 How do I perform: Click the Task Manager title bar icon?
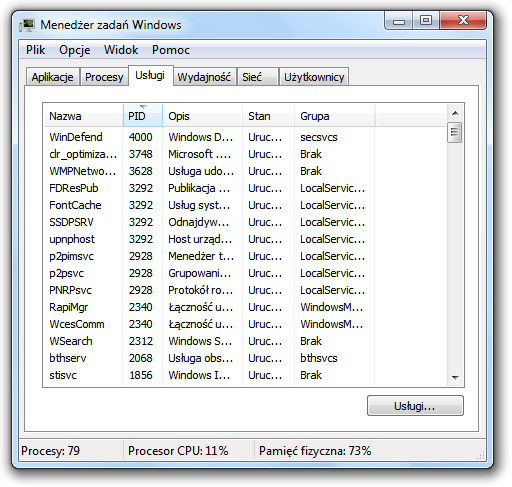[x=27, y=25]
